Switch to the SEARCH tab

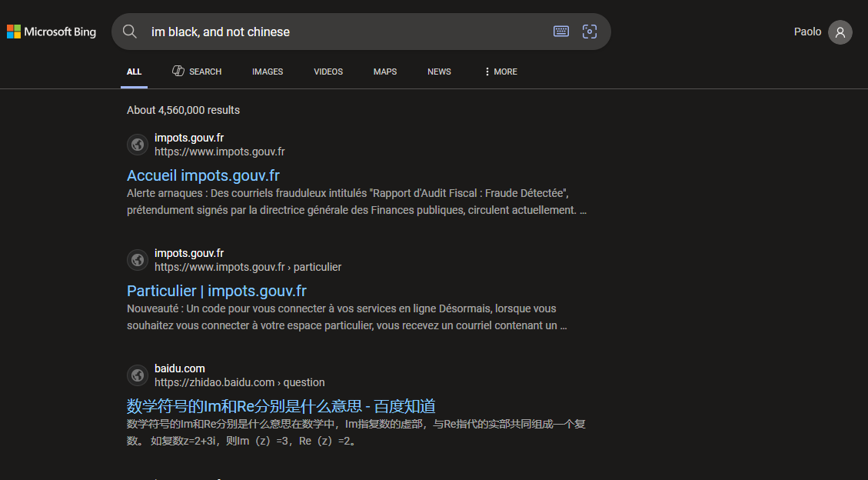point(197,72)
